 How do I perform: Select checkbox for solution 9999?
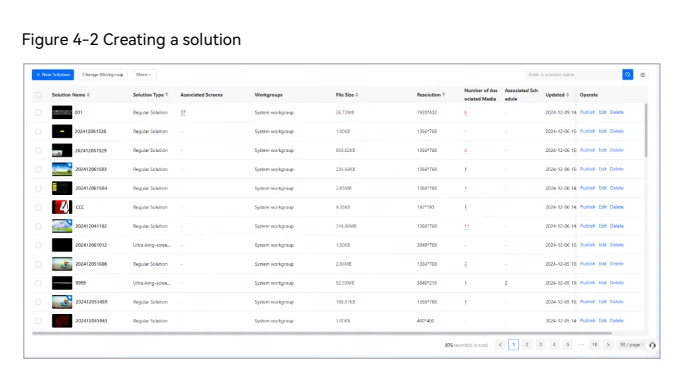[x=38, y=283]
